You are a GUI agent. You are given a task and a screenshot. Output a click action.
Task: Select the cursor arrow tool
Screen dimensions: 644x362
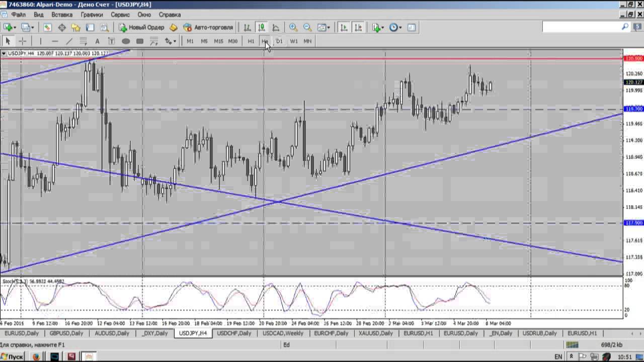coord(8,41)
